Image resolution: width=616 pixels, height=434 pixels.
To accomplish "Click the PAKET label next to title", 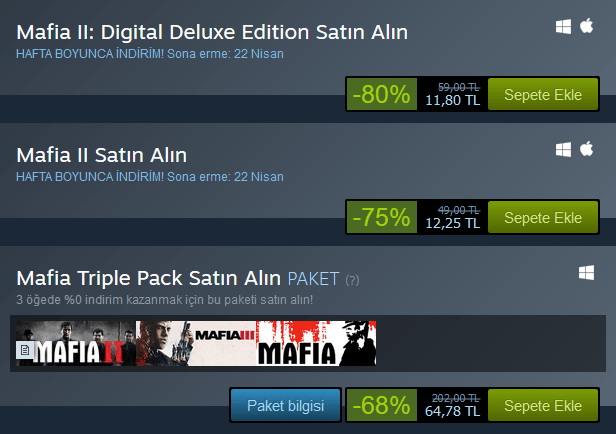I will 313,279.
